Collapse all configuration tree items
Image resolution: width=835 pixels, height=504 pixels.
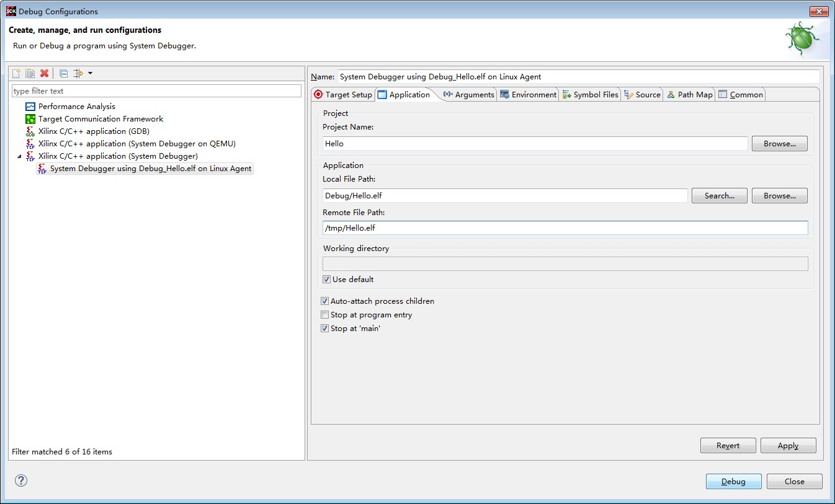[63, 74]
